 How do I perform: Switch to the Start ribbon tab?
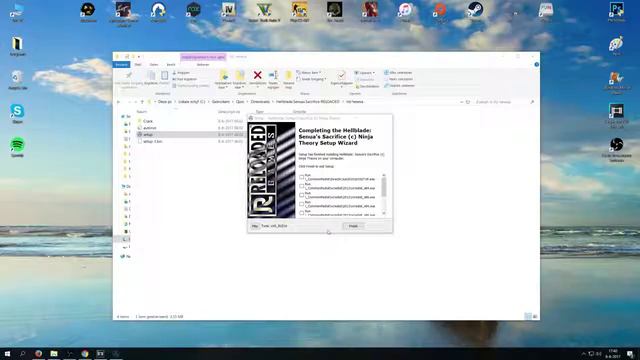tap(138, 64)
